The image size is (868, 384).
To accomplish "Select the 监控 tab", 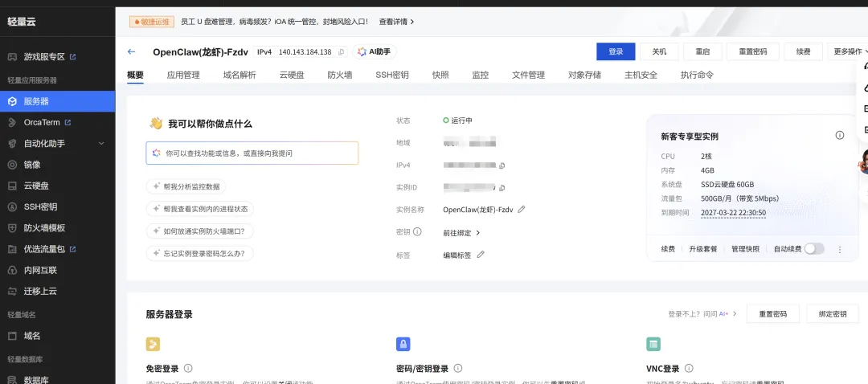I will (x=481, y=75).
